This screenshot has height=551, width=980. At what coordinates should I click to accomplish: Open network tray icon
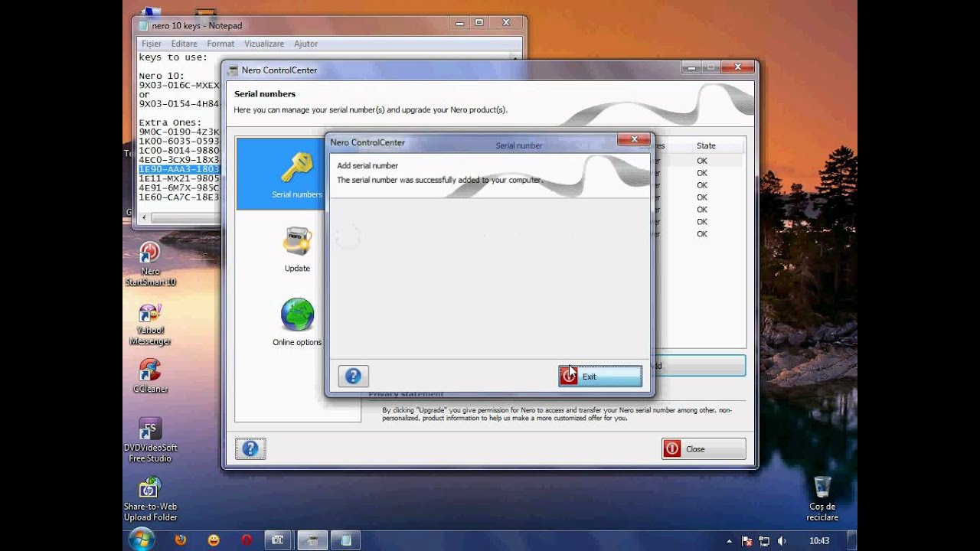tap(764, 540)
